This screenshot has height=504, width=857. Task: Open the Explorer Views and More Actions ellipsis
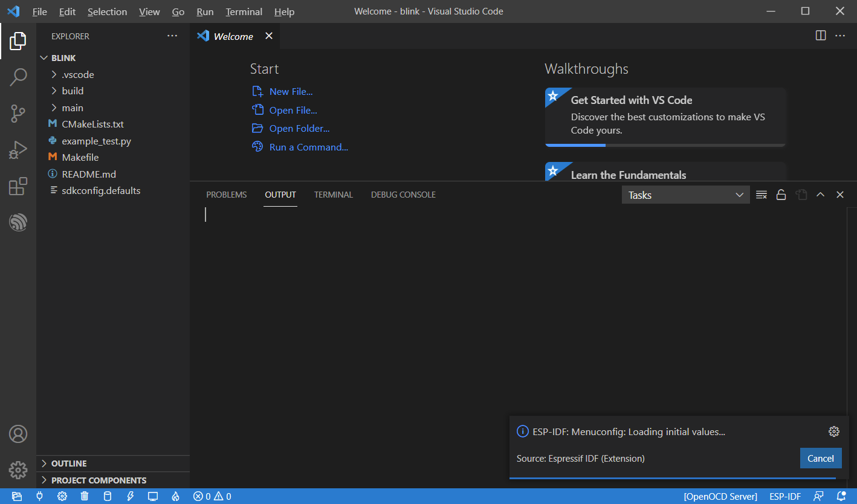(x=173, y=36)
